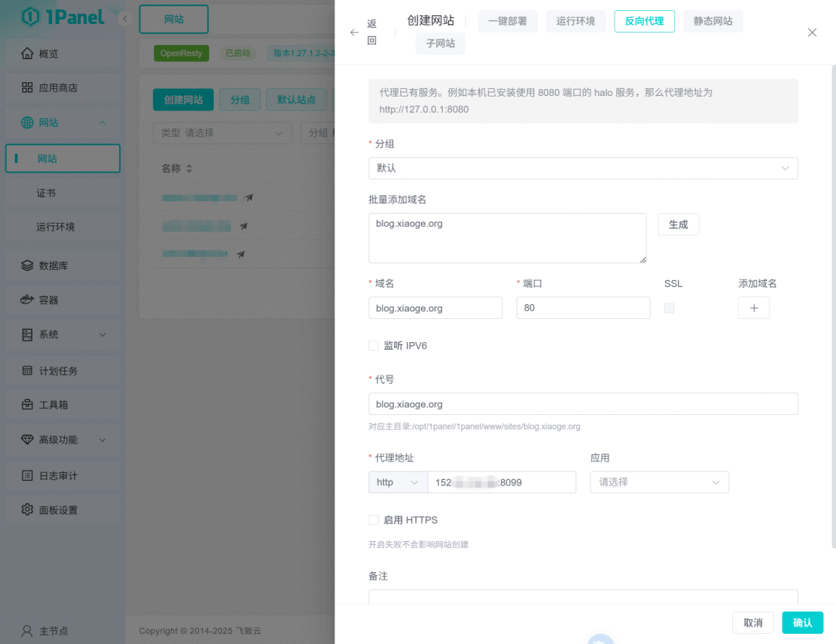Enable the 监听 IPV6 checkbox
836x644 pixels.
coord(374,346)
